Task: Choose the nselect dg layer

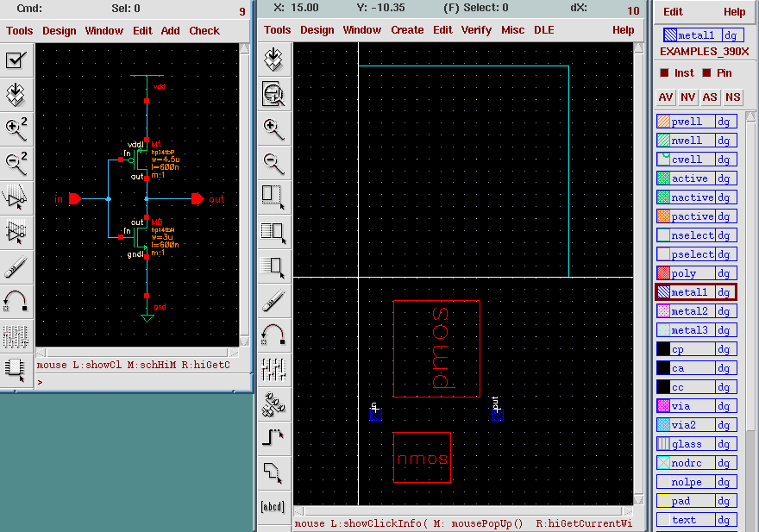Action: click(x=697, y=235)
